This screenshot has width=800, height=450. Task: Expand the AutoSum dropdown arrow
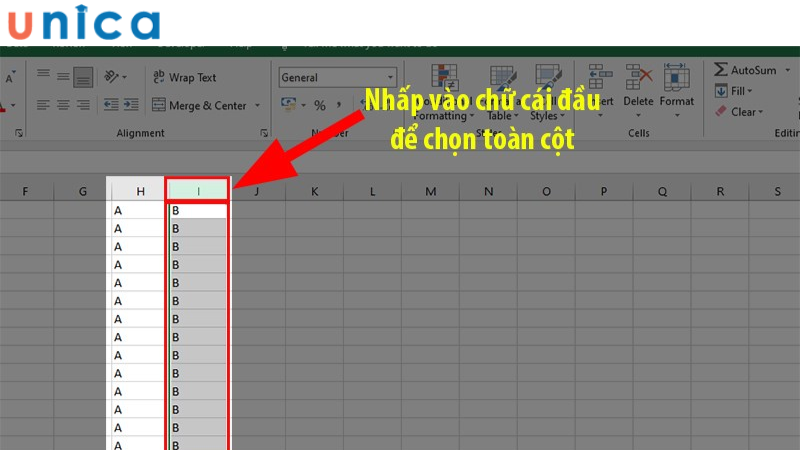coord(788,70)
